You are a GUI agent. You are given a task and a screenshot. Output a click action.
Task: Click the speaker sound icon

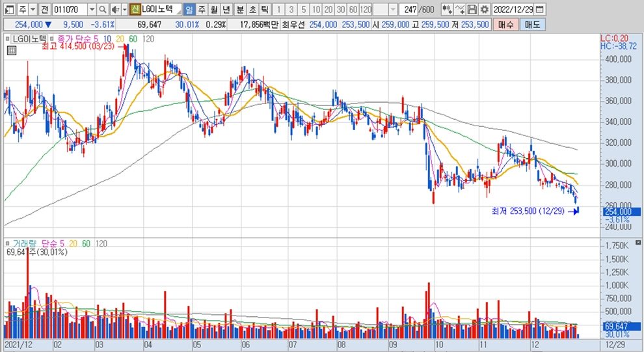[x=114, y=10]
